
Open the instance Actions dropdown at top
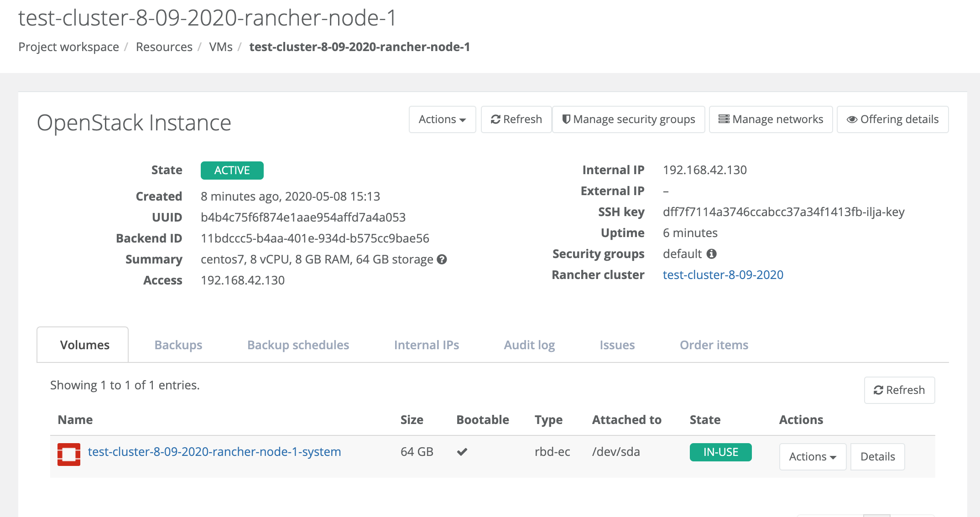pos(442,119)
